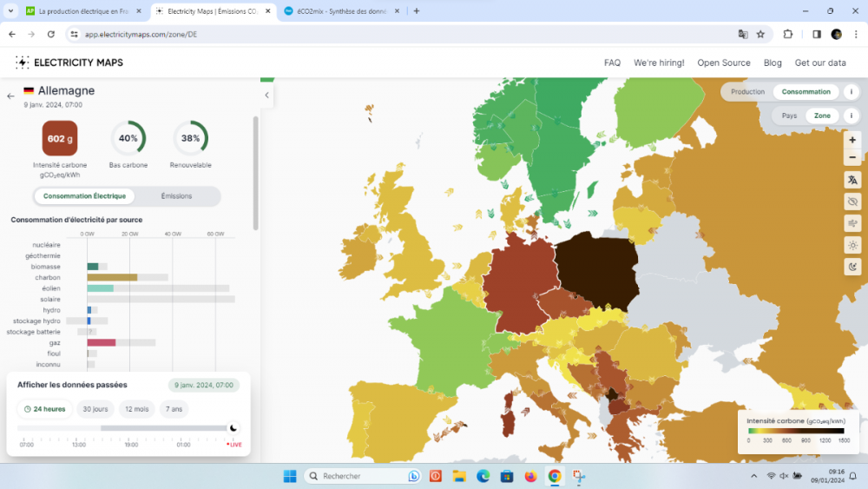Click the browser back button

[12, 35]
